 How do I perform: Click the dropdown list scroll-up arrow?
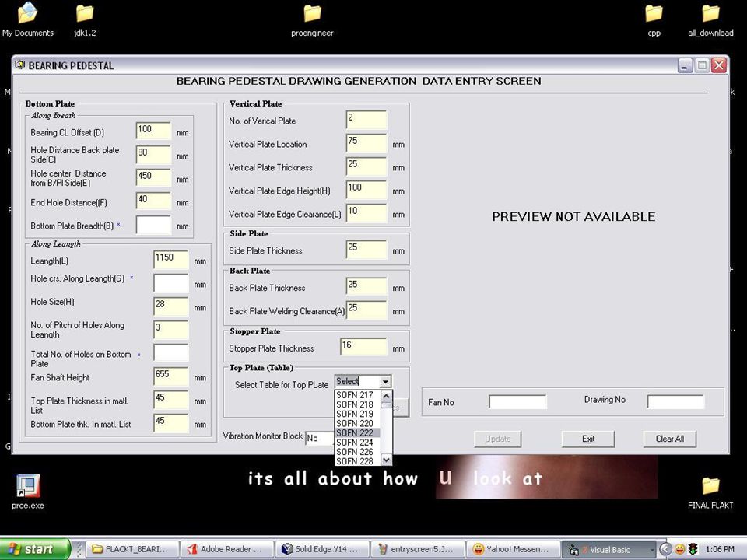[387, 396]
